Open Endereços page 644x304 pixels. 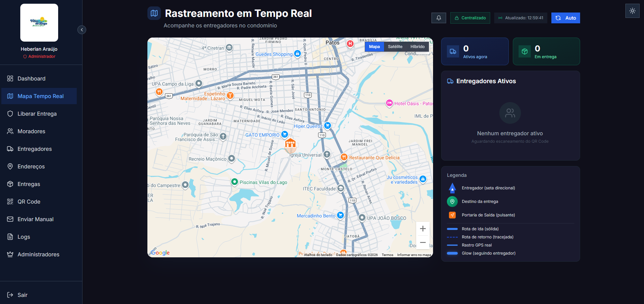tap(39, 166)
